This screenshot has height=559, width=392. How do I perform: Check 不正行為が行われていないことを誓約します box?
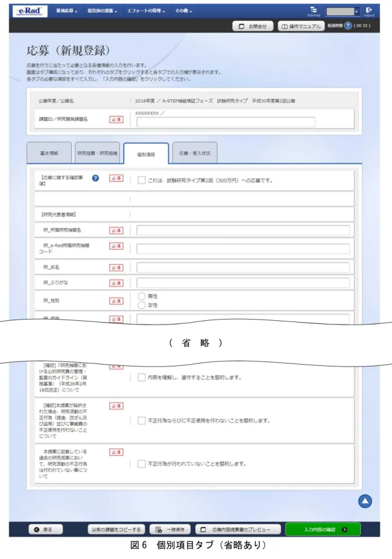[x=142, y=464]
